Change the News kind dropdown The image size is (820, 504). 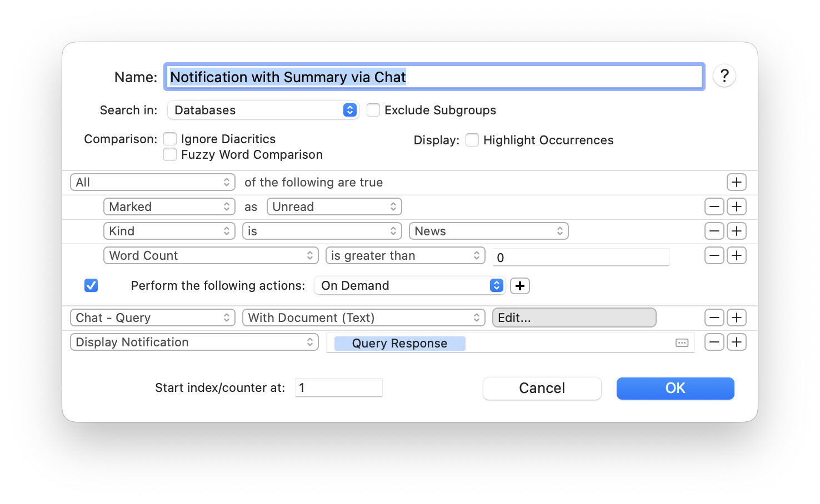click(x=488, y=231)
